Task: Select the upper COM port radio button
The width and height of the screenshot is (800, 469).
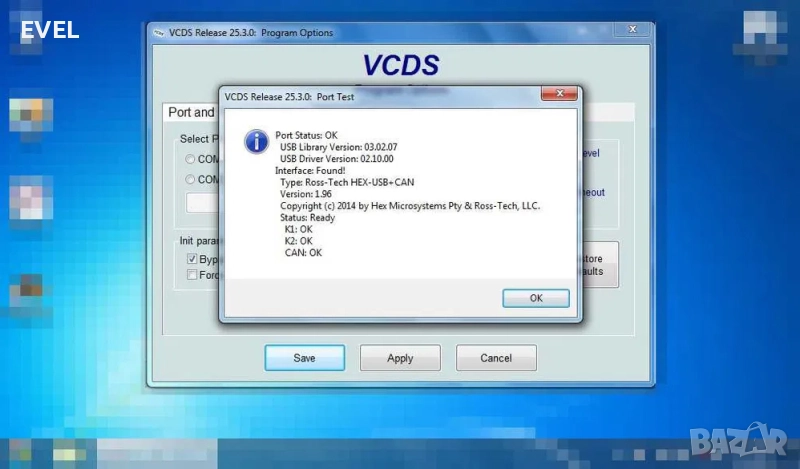Action: 190,159
